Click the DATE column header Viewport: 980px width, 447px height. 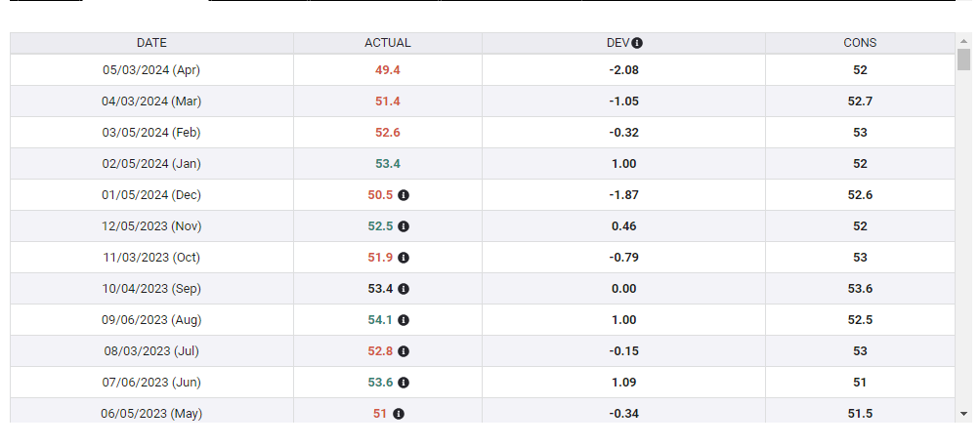pyautogui.click(x=151, y=43)
